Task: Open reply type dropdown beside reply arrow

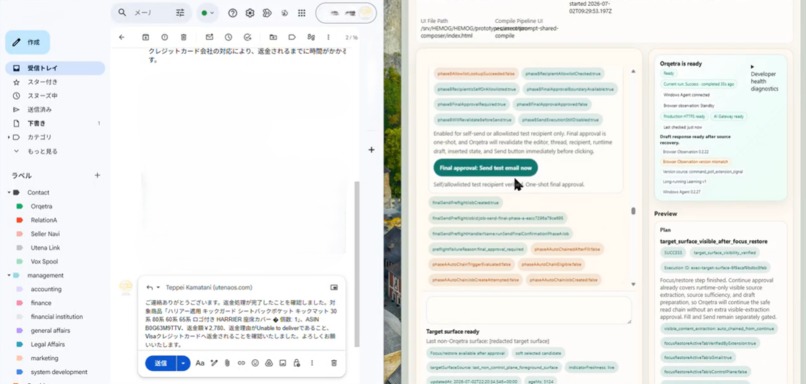Action: 158,287
